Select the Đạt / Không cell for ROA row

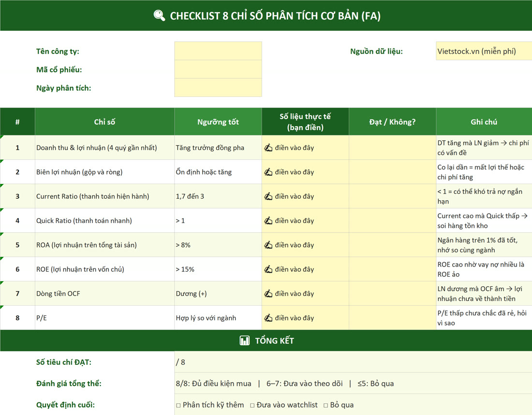(392, 245)
